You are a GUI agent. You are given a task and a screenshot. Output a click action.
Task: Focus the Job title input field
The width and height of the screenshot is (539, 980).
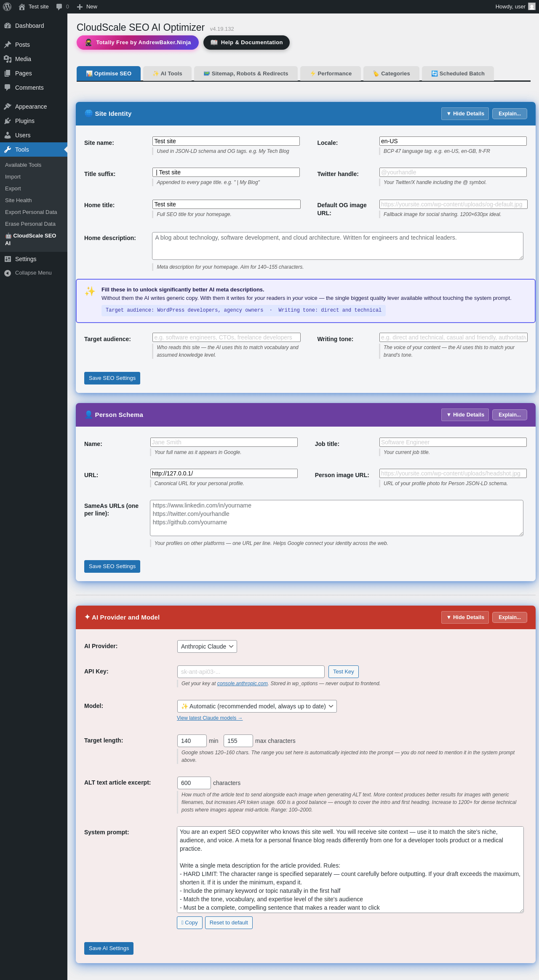click(453, 442)
